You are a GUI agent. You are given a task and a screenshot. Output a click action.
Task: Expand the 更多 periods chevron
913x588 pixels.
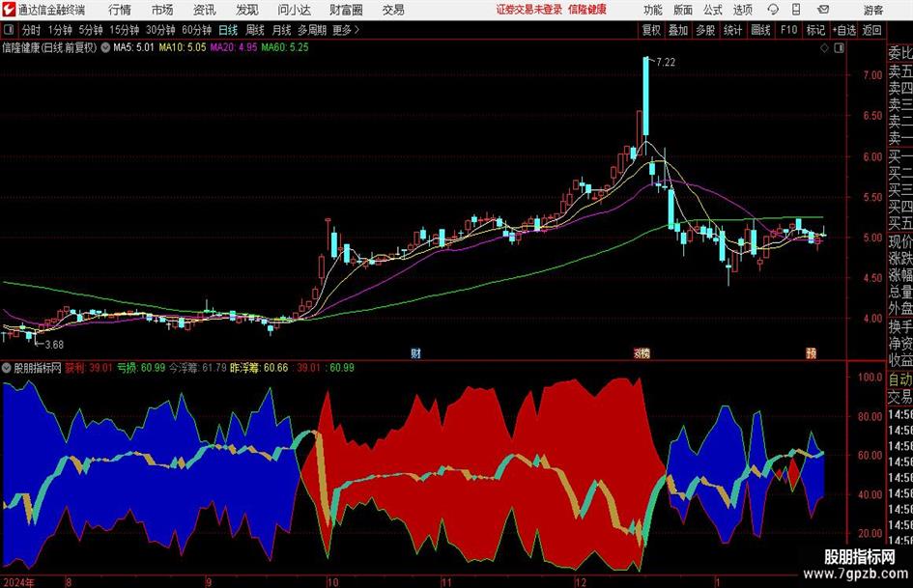coord(357,30)
